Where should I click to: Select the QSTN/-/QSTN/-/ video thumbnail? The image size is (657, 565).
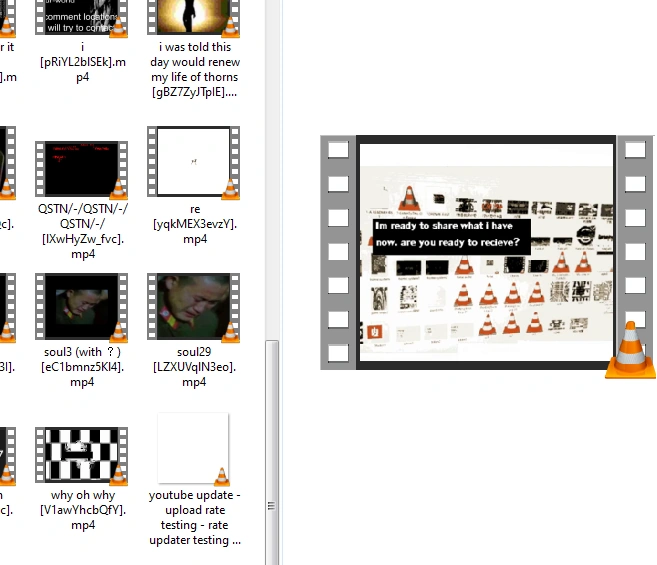point(81,169)
